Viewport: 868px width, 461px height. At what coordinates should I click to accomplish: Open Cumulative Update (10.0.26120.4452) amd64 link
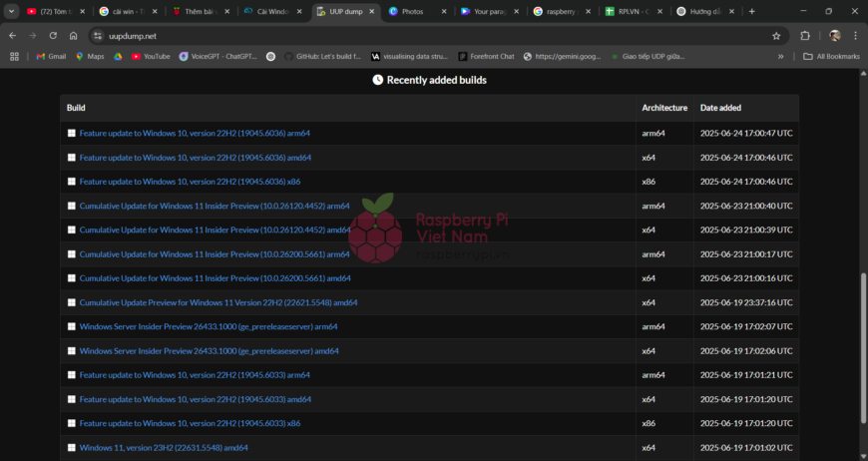click(x=215, y=230)
